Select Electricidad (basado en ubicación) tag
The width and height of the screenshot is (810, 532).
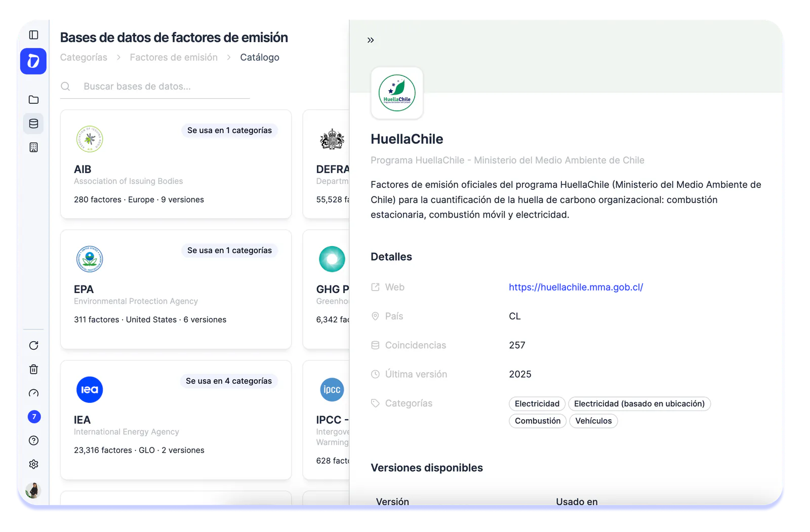639,403
